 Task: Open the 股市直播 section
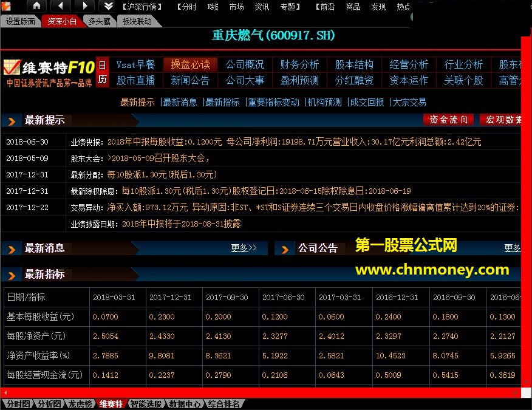point(135,80)
